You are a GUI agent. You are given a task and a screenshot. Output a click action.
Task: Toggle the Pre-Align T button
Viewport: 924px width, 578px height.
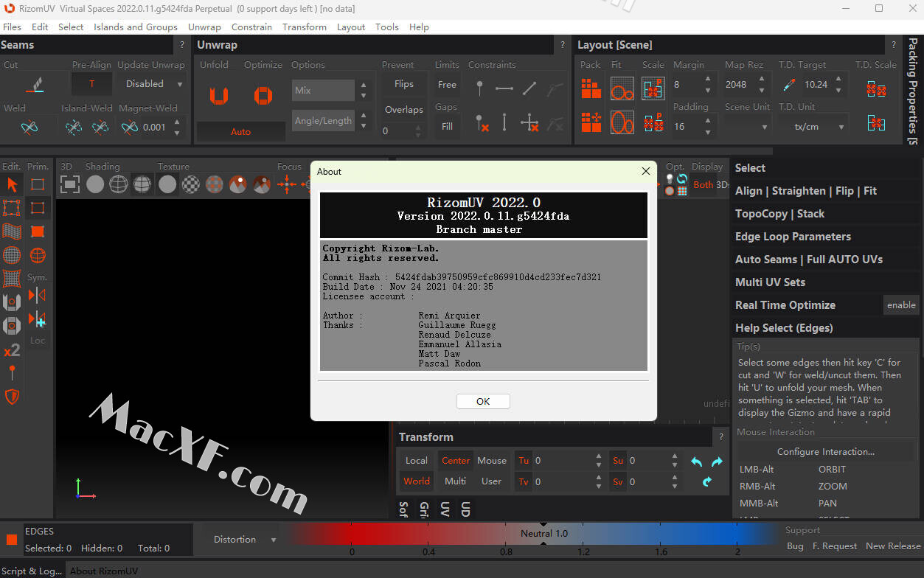click(x=91, y=84)
